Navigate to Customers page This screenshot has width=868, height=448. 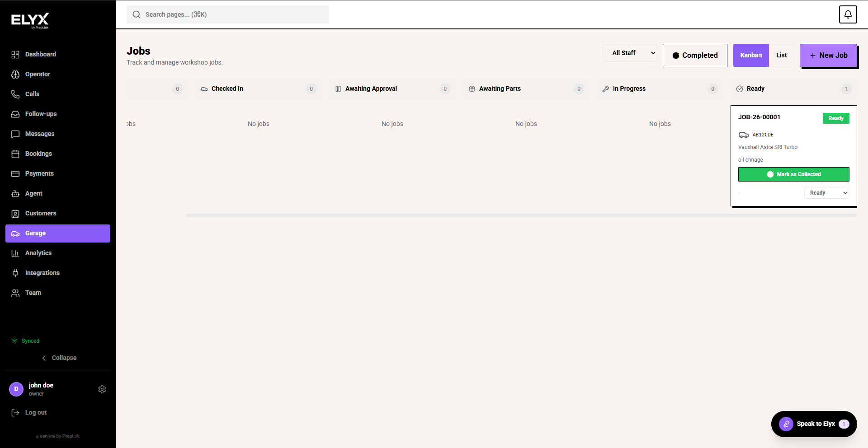(58, 213)
